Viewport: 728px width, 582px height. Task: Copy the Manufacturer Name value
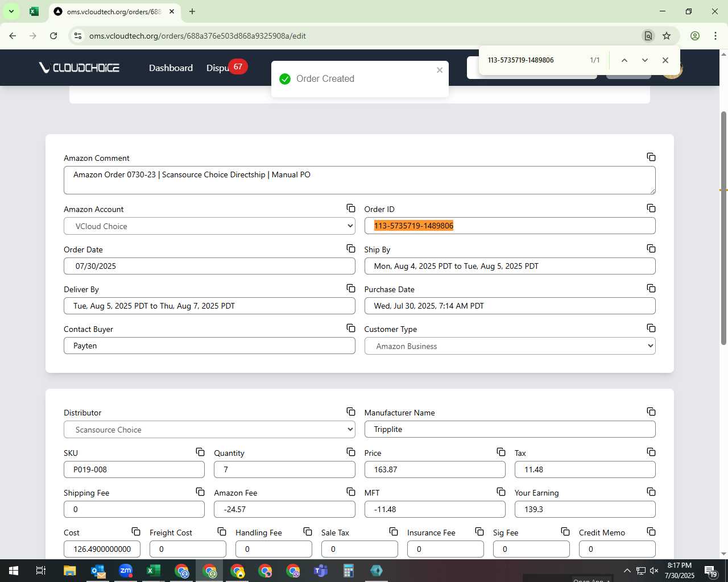pos(651,411)
